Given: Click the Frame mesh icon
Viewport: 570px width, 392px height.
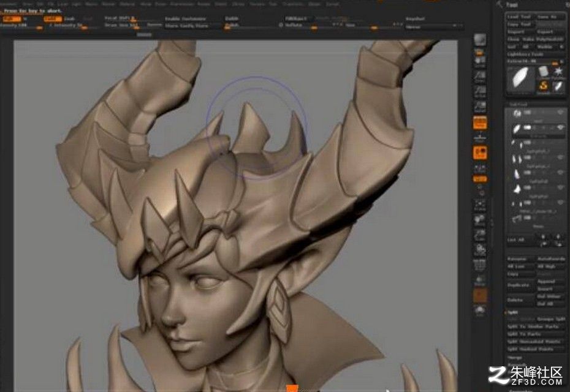Looking at the screenshot, I should (480, 205).
